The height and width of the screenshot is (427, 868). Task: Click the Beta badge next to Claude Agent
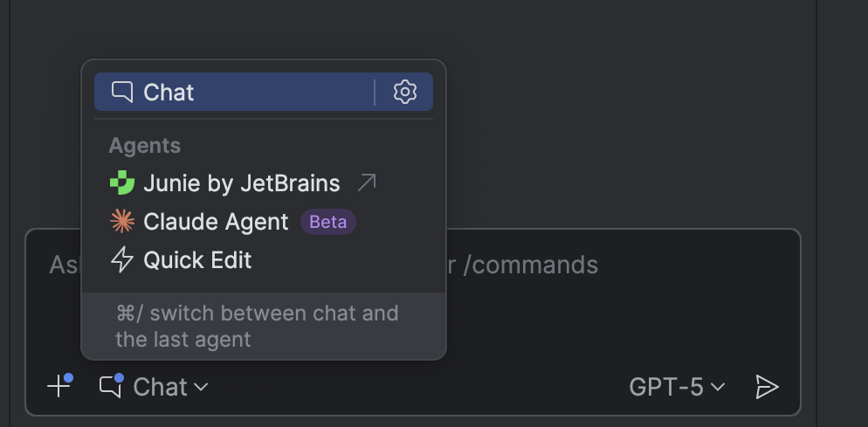tap(328, 222)
